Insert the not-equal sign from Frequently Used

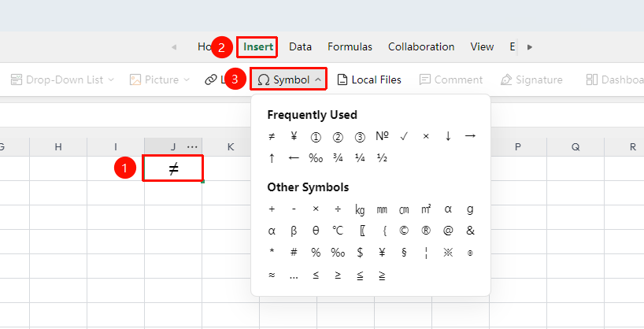point(272,136)
